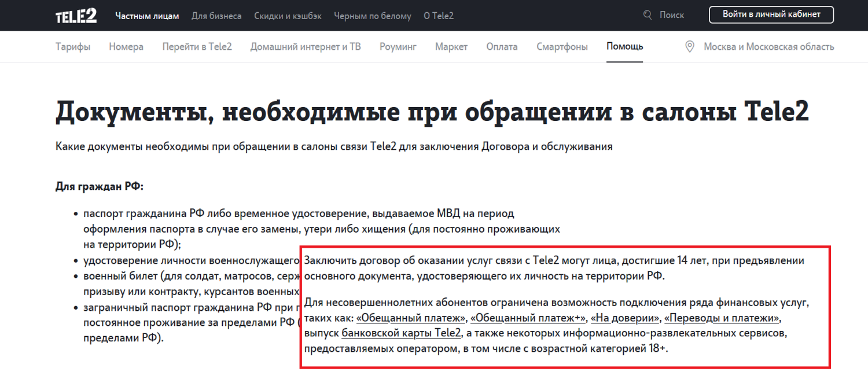868x386 pixels.
Task: Select Перейти в Tele2 tab
Action: coord(197,47)
